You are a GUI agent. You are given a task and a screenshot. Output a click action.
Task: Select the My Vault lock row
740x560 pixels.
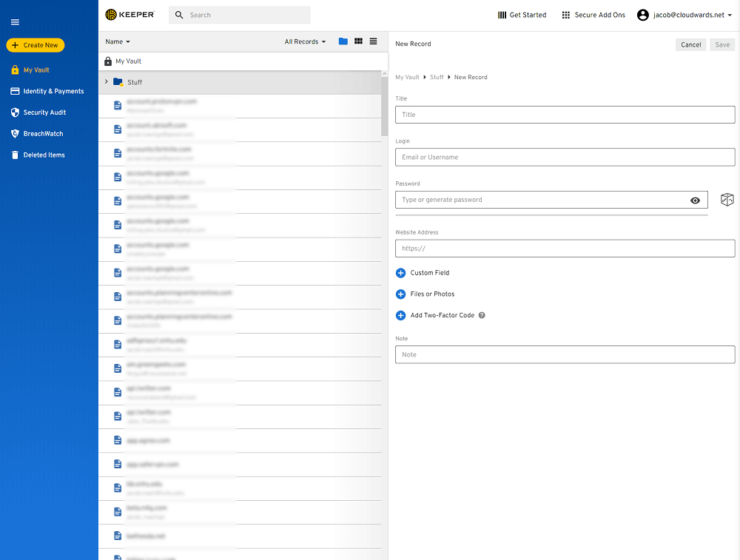tap(243, 61)
